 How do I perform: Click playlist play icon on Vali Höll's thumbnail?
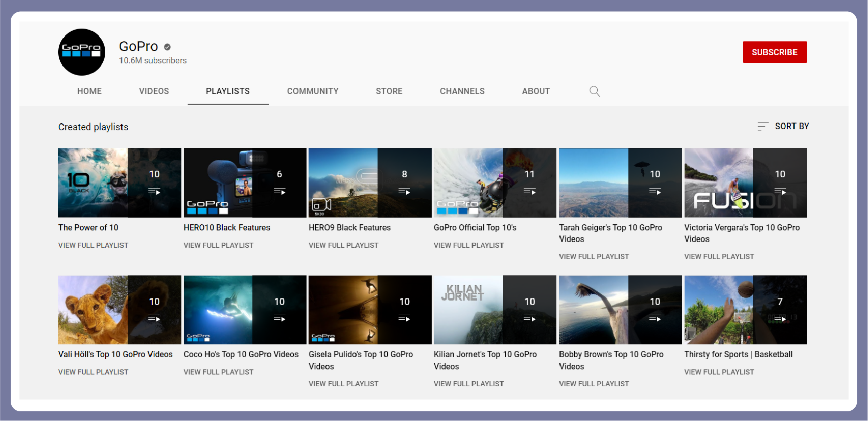[154, 318]
